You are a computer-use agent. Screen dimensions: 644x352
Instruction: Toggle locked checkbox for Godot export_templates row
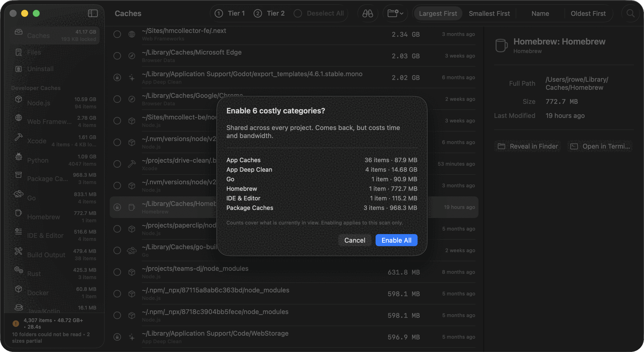click(x=117, y=77)
